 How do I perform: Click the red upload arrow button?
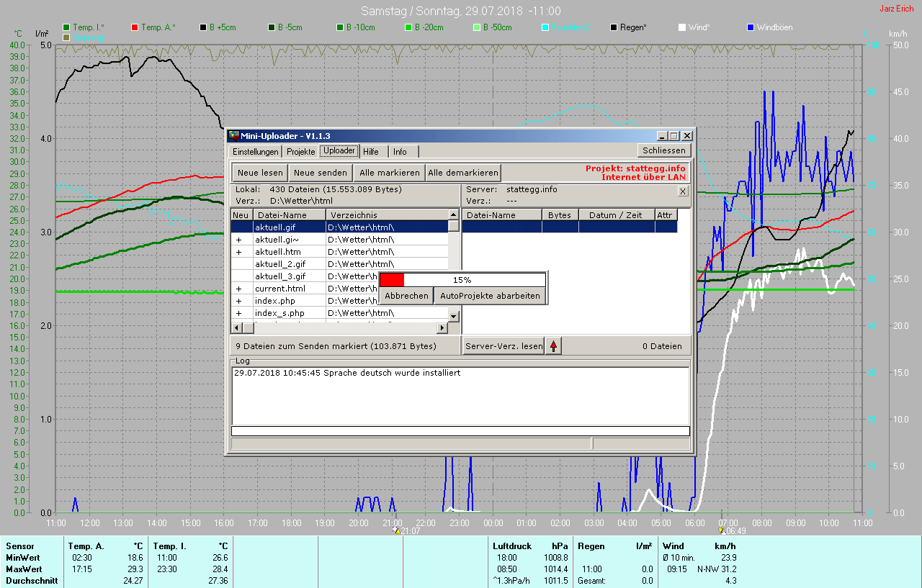(553, 346)
